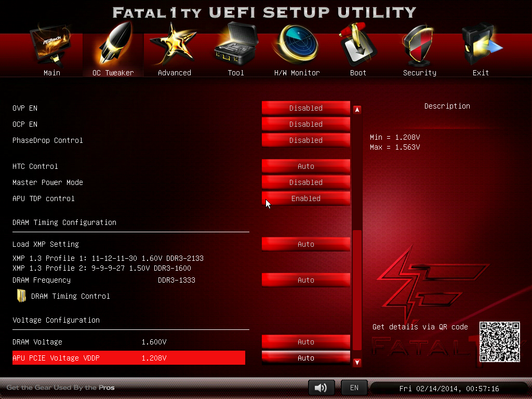Select the APU TDP control label
The width and height of the screenshot is (532, 399).
(44, 198)
